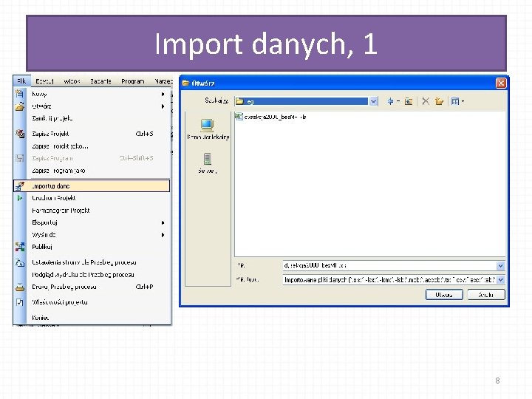Click the Anuluj button

click(486, 295)
